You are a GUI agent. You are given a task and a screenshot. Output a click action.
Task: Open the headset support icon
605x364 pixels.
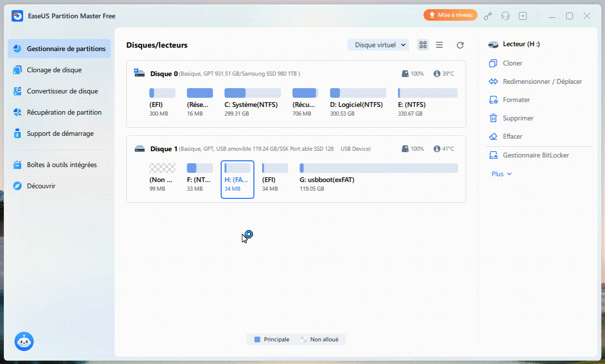(505, 16)
